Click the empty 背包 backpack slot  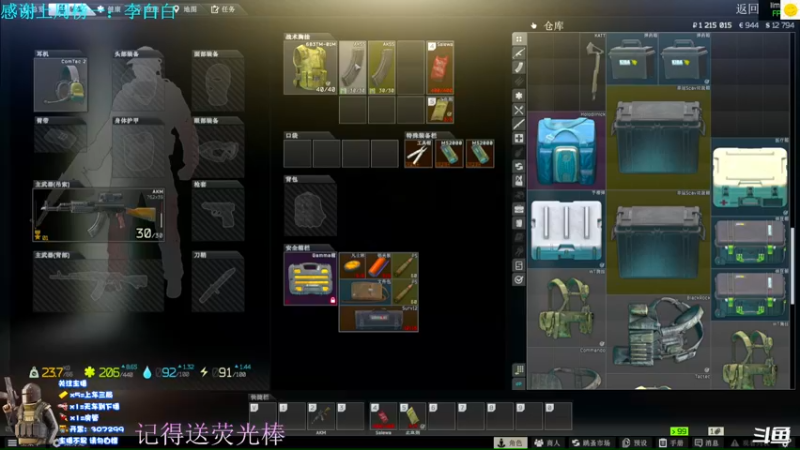click(310, 209)
